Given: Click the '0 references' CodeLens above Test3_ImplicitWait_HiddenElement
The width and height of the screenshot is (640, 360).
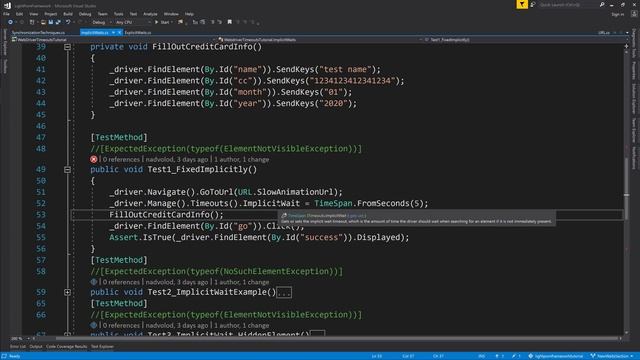Looking at the screenshot, I should click(121, 325).
